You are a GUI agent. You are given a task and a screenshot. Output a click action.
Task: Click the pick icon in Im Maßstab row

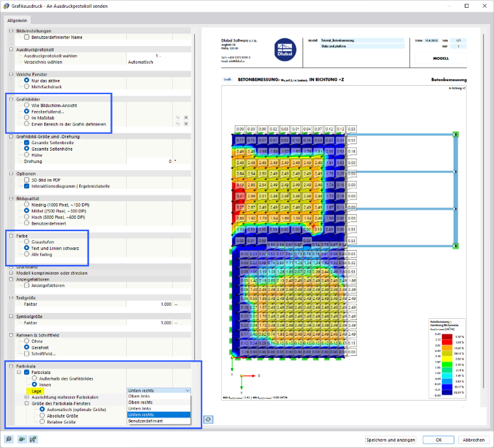pyautogui.click(x=177, y=118)
